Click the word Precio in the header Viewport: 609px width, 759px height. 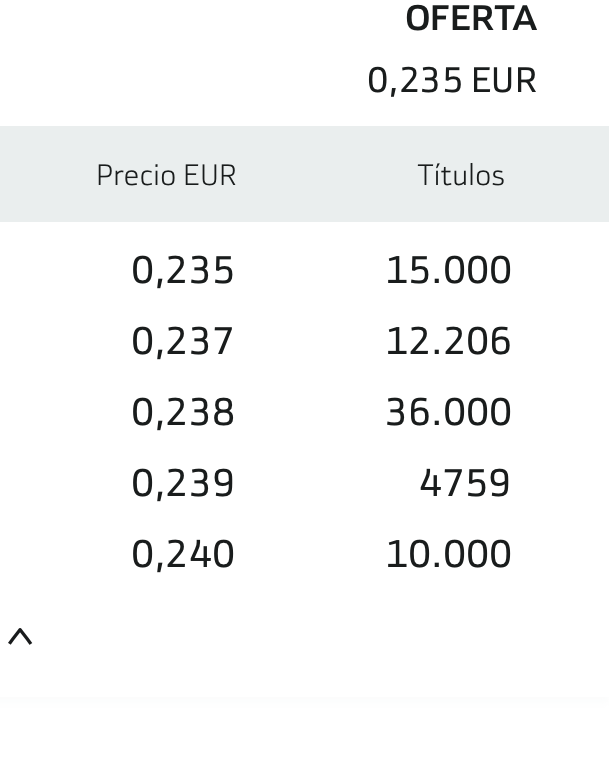[x=136, y=175]
